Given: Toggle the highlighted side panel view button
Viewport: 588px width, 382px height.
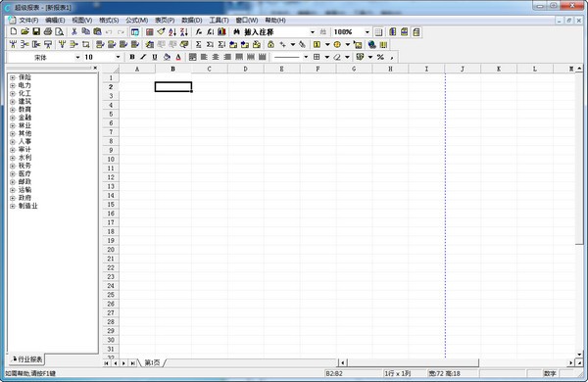Looking at the screenshot, I should pos(134,32).
